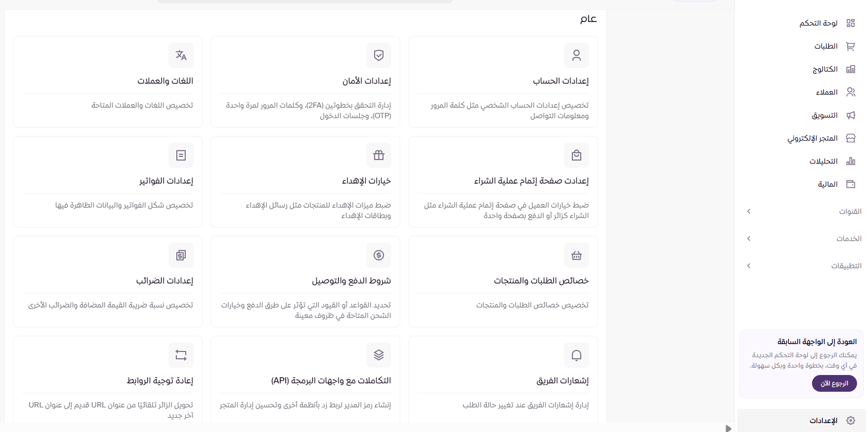Click the languages and currencies translate icon

(x=181, y=55)
